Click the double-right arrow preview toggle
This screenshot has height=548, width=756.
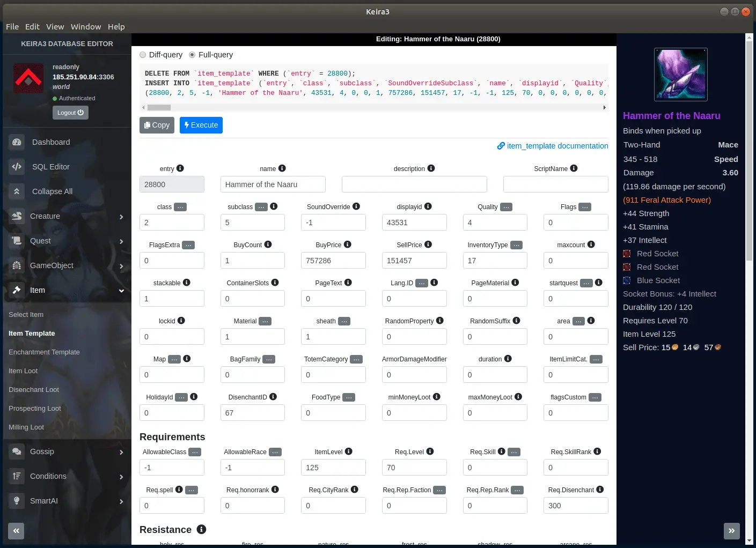731,531
